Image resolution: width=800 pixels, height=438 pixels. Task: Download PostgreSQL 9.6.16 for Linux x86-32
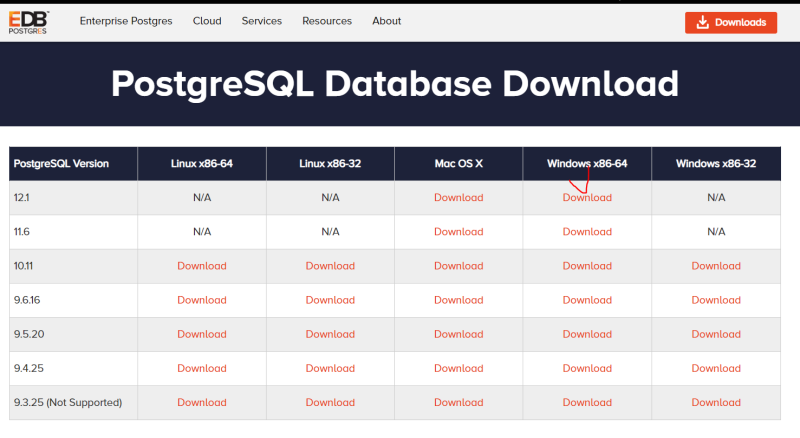point(330,300)
